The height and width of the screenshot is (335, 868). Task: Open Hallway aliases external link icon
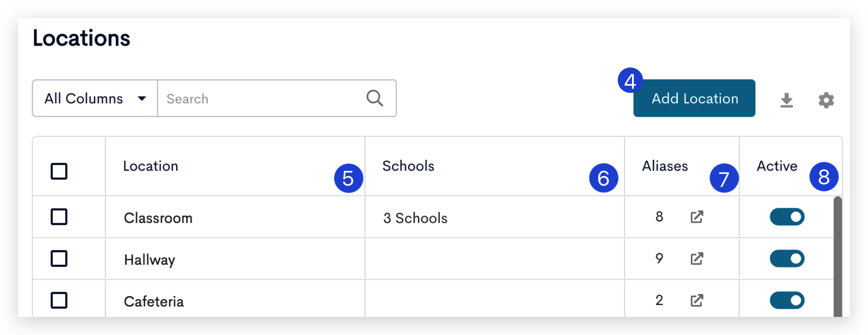[x=697, y=258]
